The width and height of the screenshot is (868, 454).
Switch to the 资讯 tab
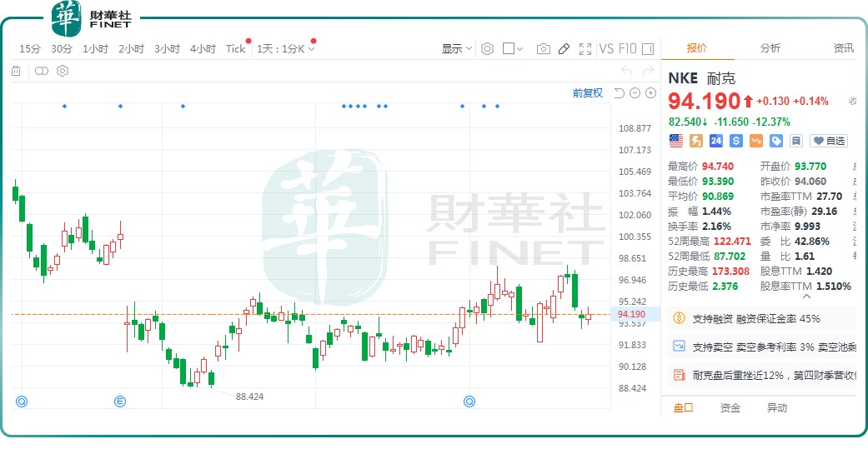click(x=843, y=48)
